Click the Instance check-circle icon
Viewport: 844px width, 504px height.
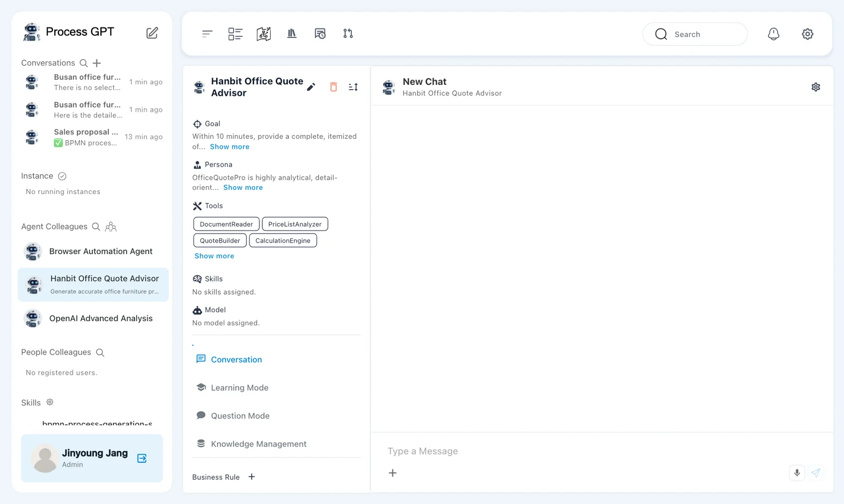pyautogui.click(x=62, y=176)
